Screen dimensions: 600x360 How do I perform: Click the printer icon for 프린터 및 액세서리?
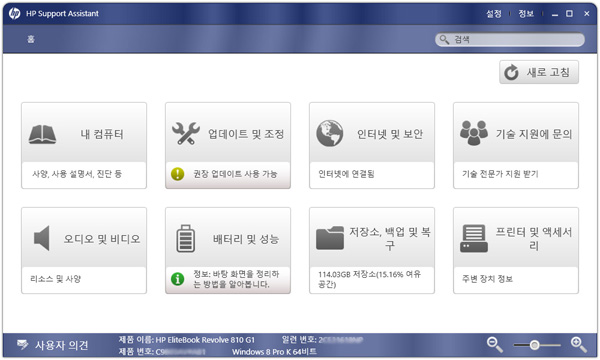pyautogui.click(x=474, y=238)
